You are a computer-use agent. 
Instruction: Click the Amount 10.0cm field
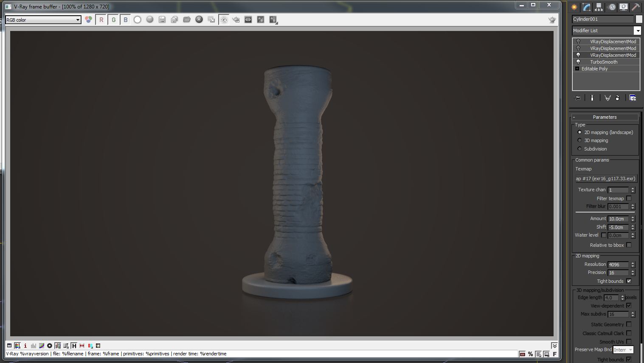click(x=618, y=219)
